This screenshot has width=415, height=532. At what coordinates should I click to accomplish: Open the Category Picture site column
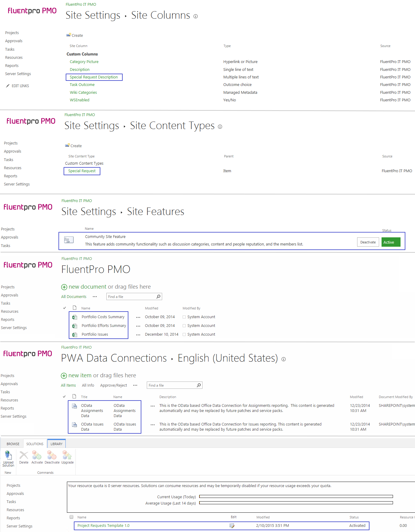(x=84, y=62)
